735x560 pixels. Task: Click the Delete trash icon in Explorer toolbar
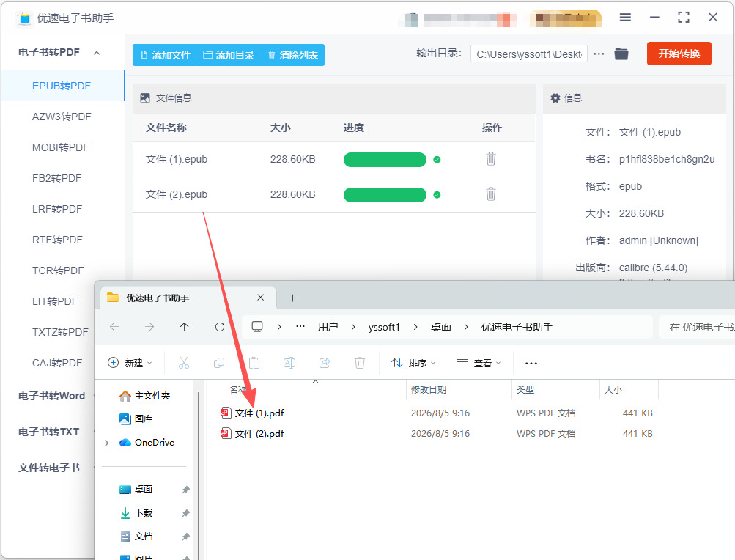tap(360, 363)
